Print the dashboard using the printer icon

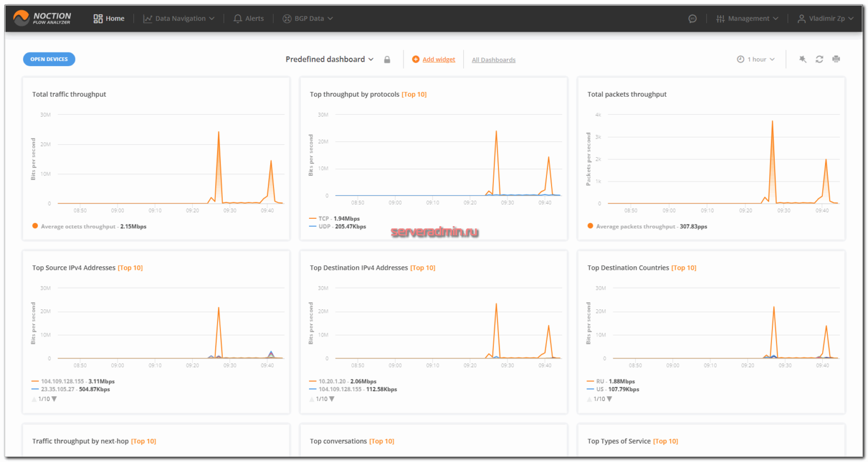tap(836, 59)
